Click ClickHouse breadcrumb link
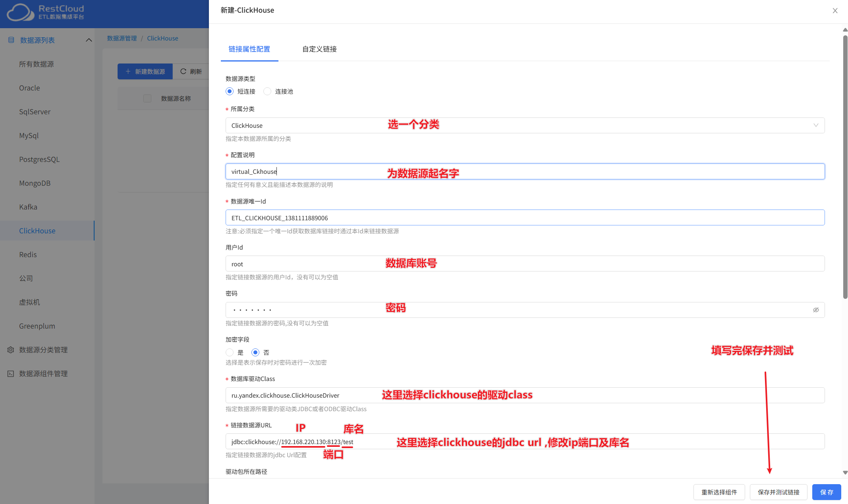The height and width of the screenshot is (504, 848). (x=162, y=38)
